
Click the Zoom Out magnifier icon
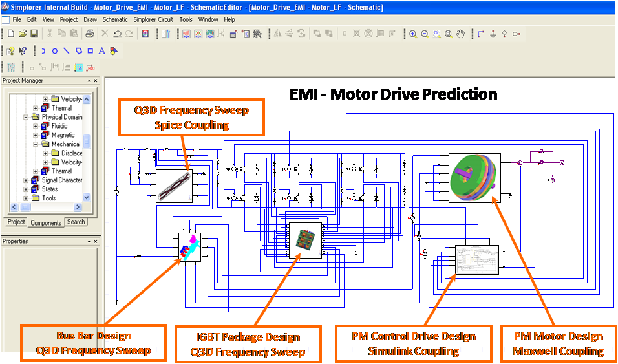pos(425,34)
